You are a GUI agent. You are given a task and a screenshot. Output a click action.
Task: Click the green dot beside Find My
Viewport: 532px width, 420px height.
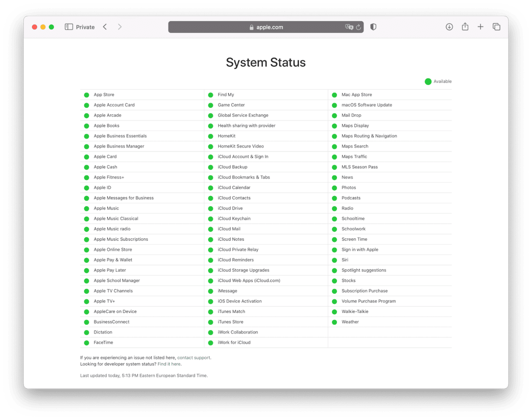click(210, 95)
